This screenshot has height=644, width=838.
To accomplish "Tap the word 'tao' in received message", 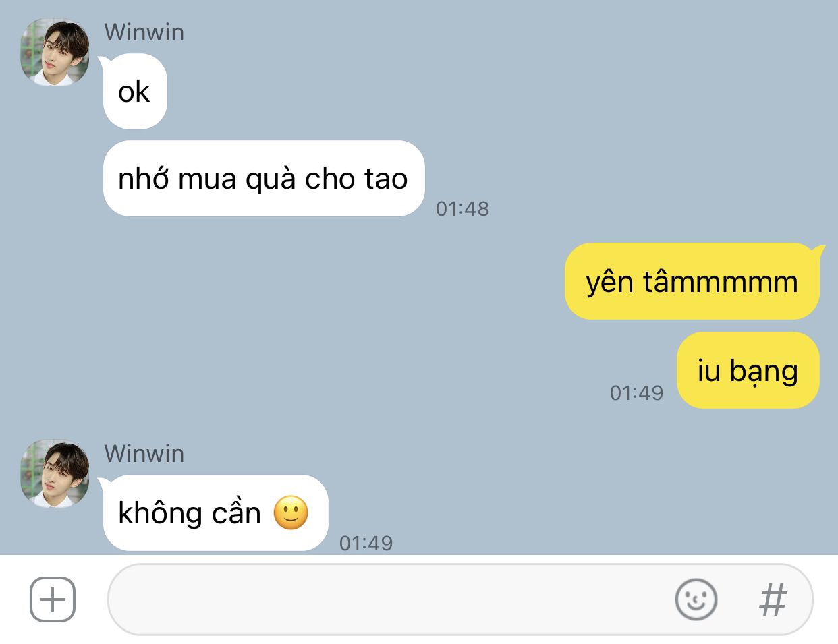I will pyautogui.click(x=386, y=179).
